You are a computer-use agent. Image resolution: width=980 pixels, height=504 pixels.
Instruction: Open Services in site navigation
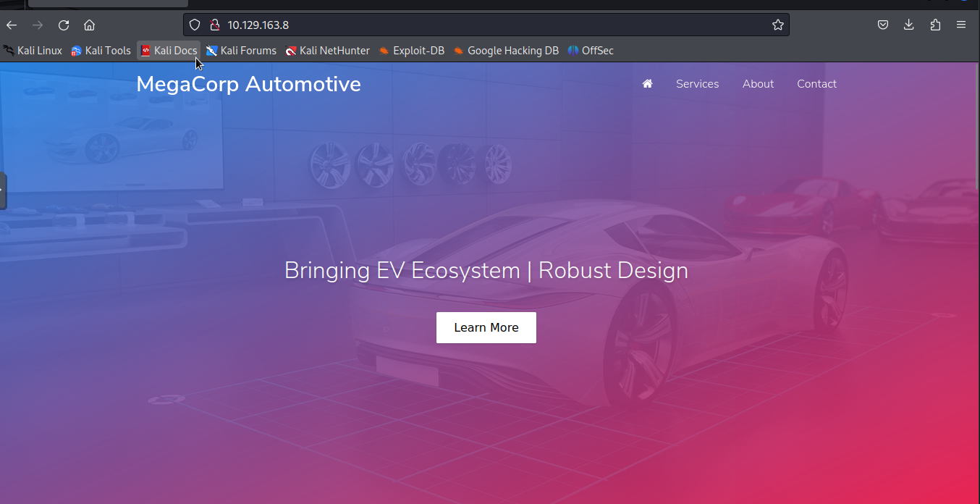697,84
